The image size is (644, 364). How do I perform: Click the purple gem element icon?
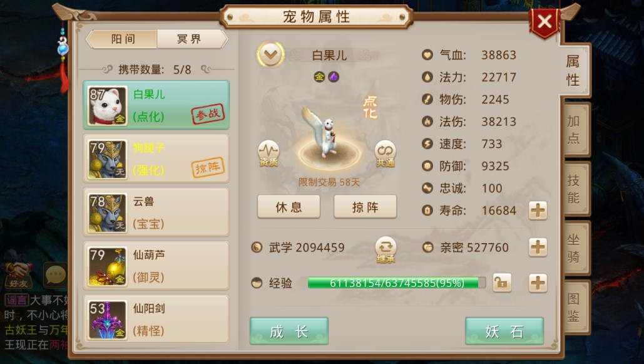[334, 77]
